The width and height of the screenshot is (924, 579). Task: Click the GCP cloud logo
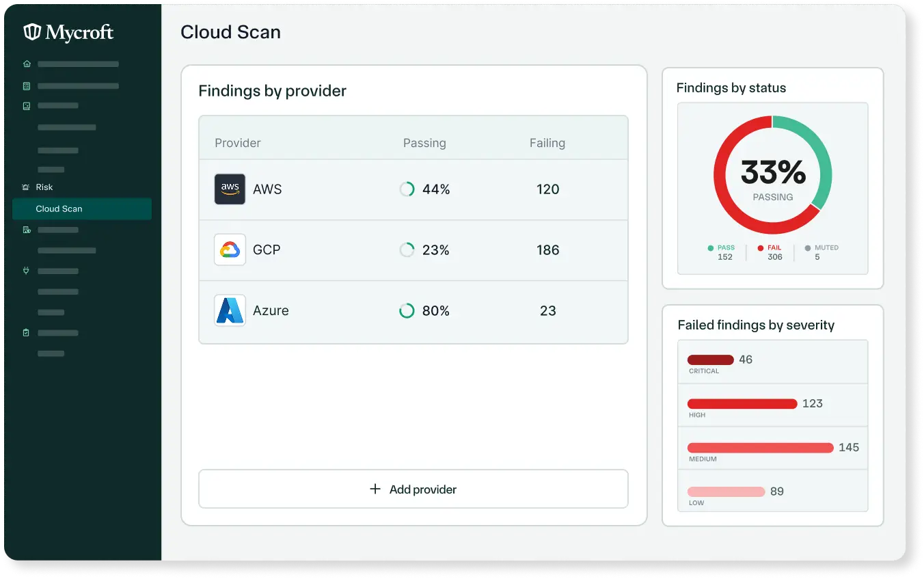point(230,250)
